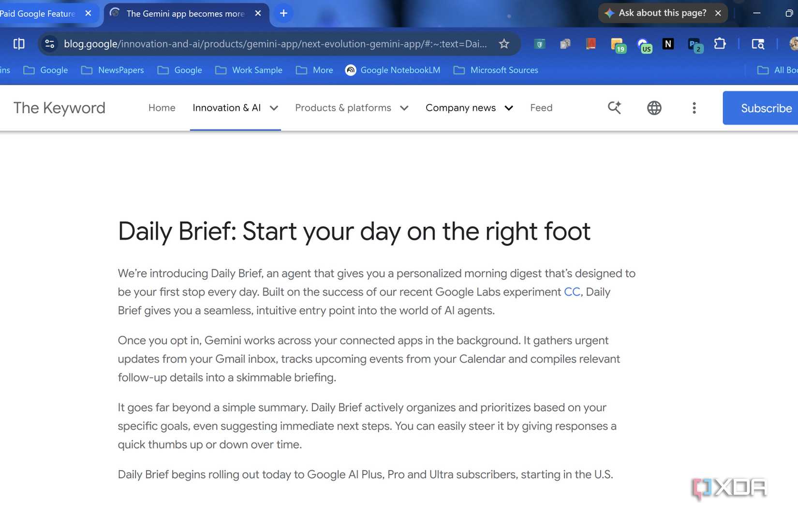Select Innovation & AI menu item

pos(227,108)
